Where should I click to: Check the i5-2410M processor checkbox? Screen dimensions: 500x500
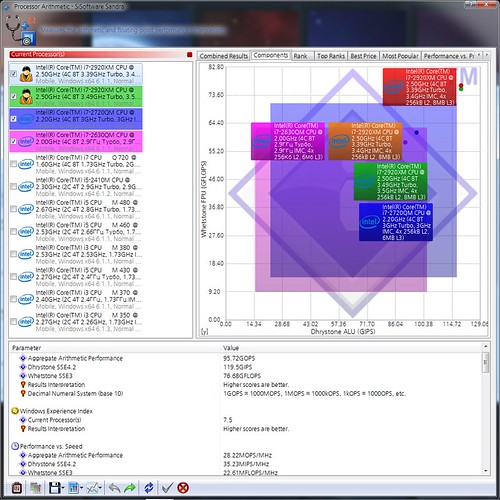13,186
